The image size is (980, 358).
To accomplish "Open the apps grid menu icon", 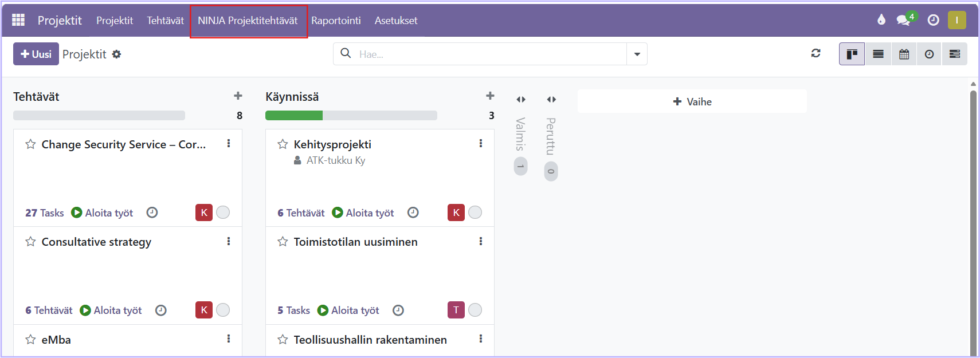I will (x=18, y=20).
